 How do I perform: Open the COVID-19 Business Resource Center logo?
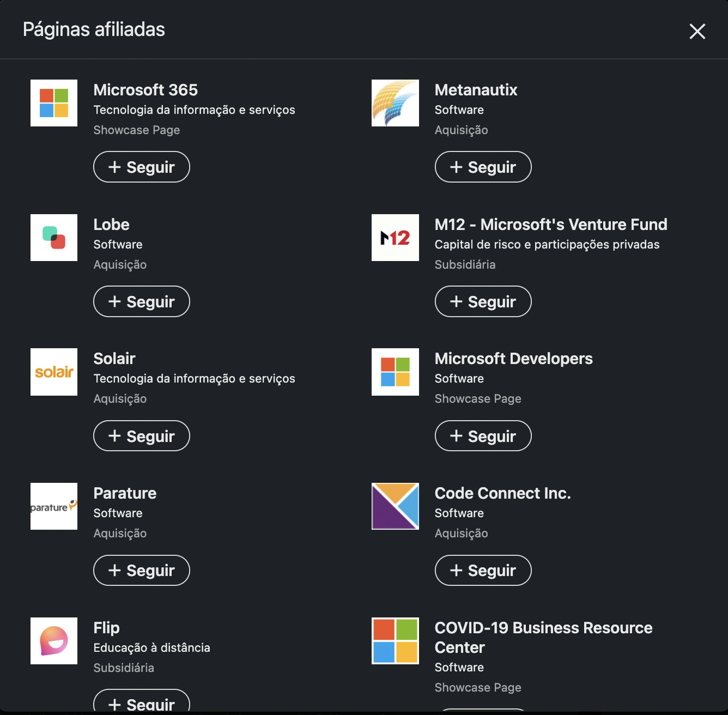[x=395, y=641]
